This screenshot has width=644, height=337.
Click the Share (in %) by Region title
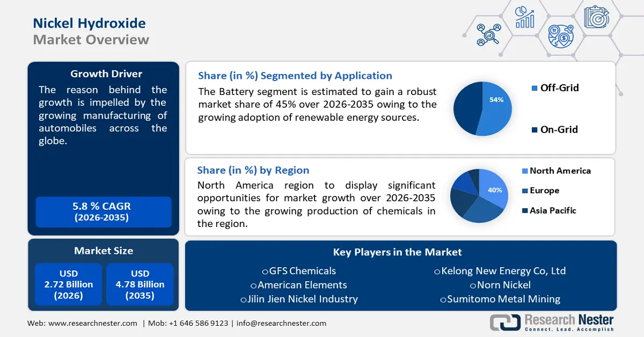point(253,170)
